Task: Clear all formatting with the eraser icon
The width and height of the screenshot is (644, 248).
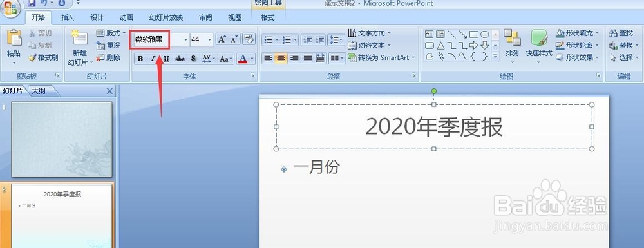Action: pyautogui.click(x=249, y=39)
